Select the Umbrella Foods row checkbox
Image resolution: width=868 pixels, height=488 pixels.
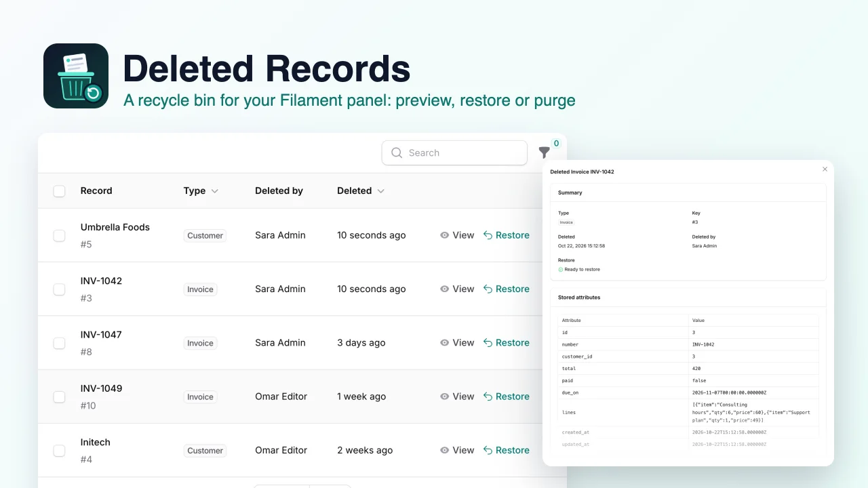coord(59,235)
